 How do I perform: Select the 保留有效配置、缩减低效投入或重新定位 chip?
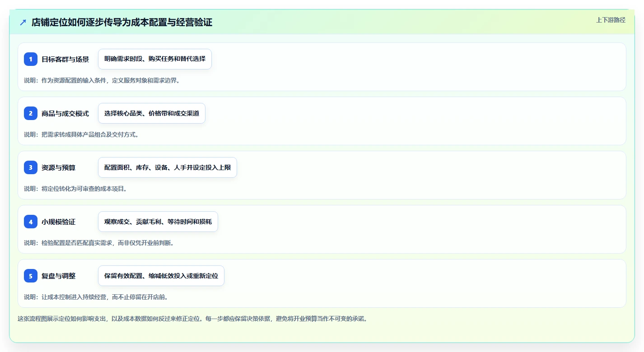[161, 276]
